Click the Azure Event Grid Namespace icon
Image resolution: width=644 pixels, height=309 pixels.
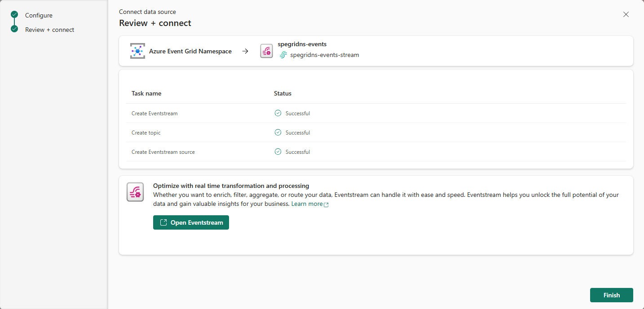137,51
